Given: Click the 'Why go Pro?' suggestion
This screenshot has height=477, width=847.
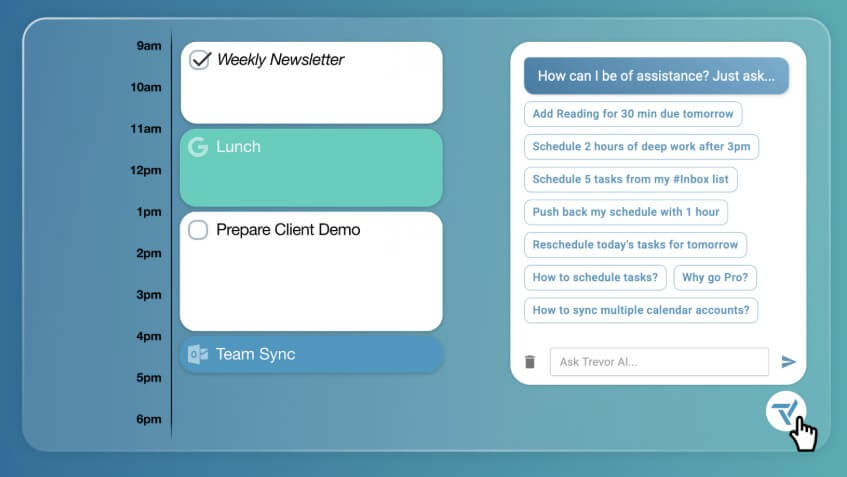Looking at the screenshot, I should (x=715, y=278).
